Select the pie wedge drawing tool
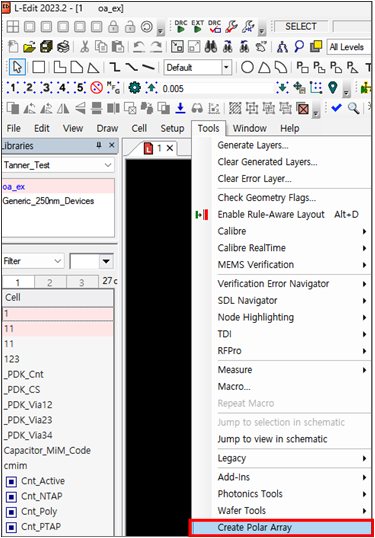375x538 pixels. pos(264,67)
